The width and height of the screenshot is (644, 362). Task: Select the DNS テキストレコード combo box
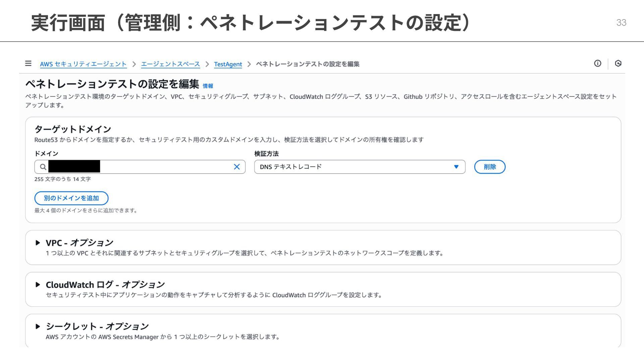point(352,167)
